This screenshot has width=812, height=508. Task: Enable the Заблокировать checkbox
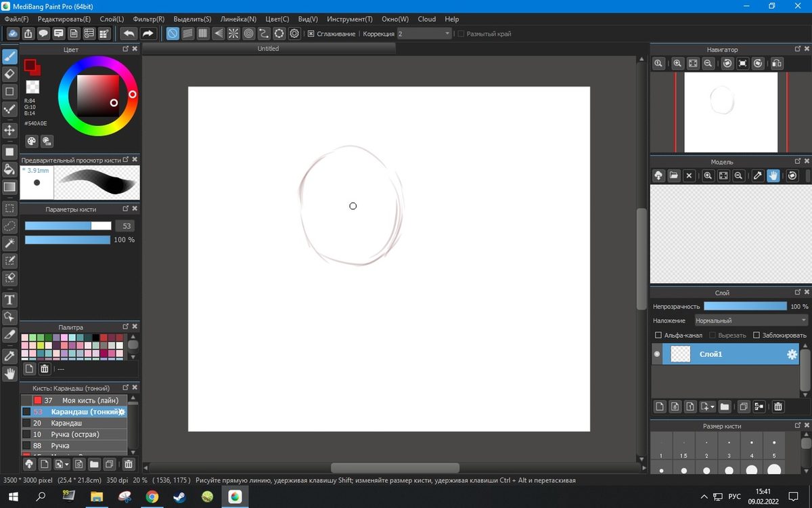pyautogui.click(x=756, y=335)
